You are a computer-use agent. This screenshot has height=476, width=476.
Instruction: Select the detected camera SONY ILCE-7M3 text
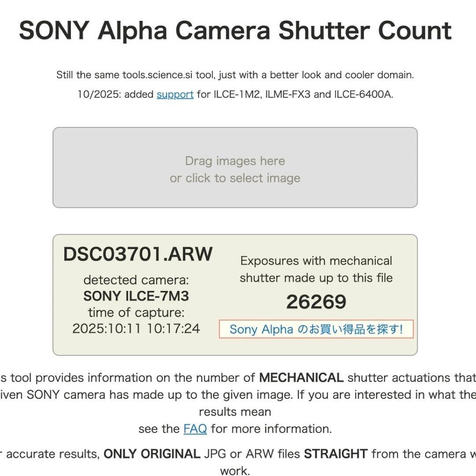click(137, 296)
